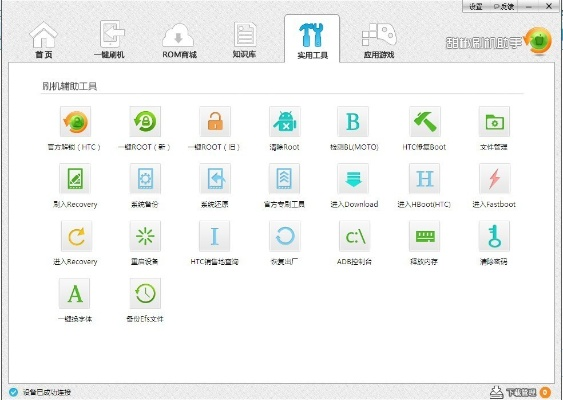563x400 pixels.
Task: Open the 文件管理 file manager
Action: 494,122
